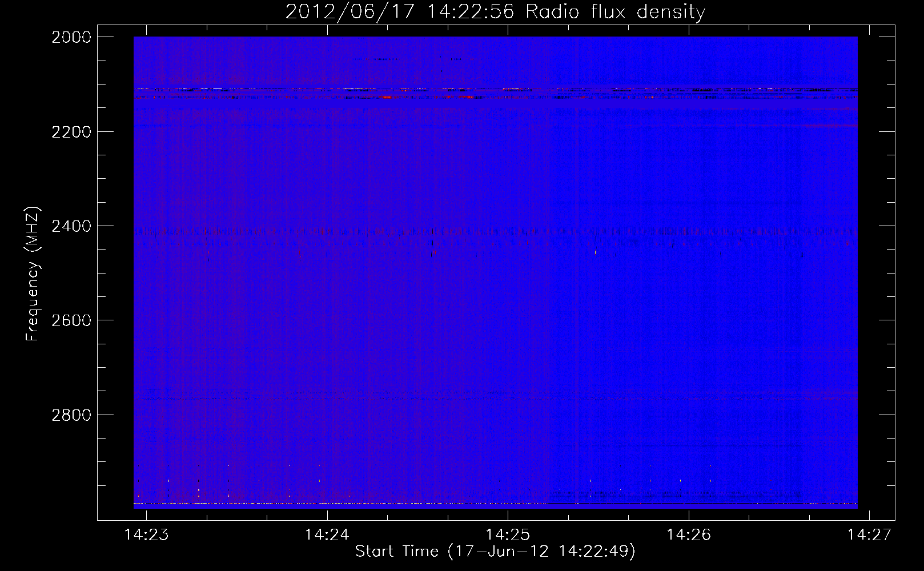The image size is (924, 571).
Task: Click the 'Start Time (17-Jun-12 14:22:49)' x-axis label
Action: coord(495,552)
